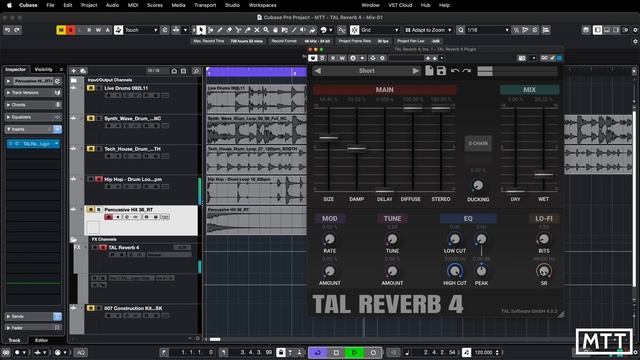
Task: Select the Mute X tool
Action: tap(257, 30)
